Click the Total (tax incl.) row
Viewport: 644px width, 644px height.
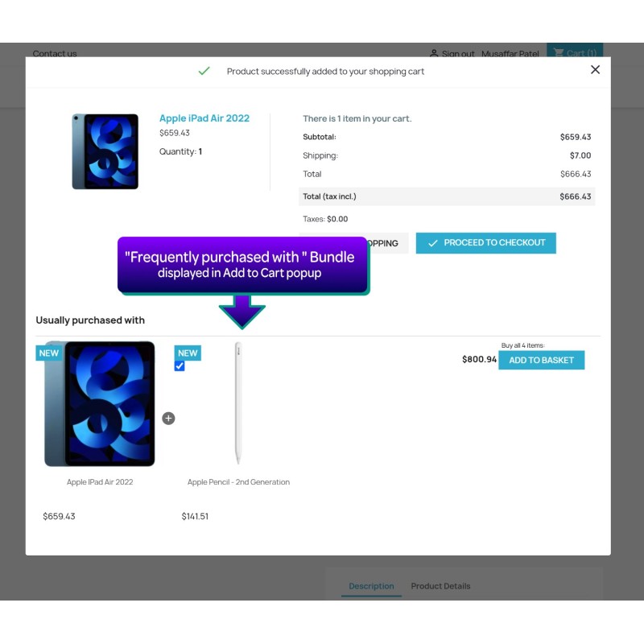(x=447, y=196)
